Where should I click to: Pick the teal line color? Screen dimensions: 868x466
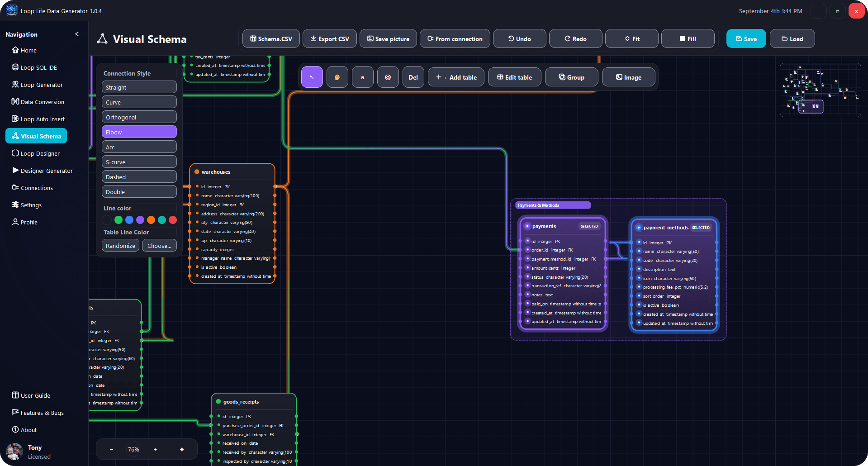coord(162,220)
